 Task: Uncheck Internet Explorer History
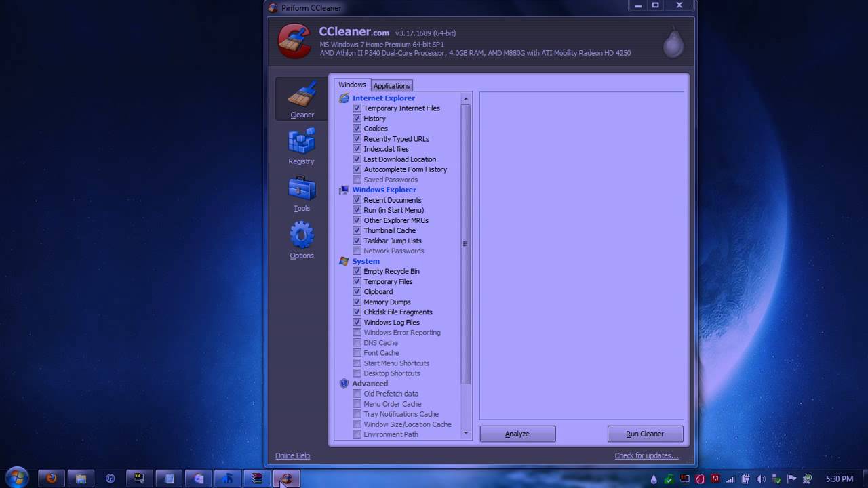coord(357,119)
